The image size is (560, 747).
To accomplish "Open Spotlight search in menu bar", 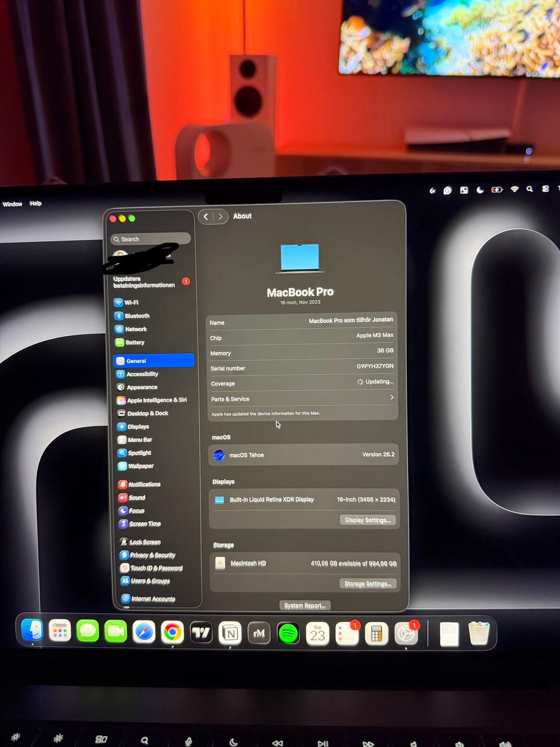I will pos(530,189).
